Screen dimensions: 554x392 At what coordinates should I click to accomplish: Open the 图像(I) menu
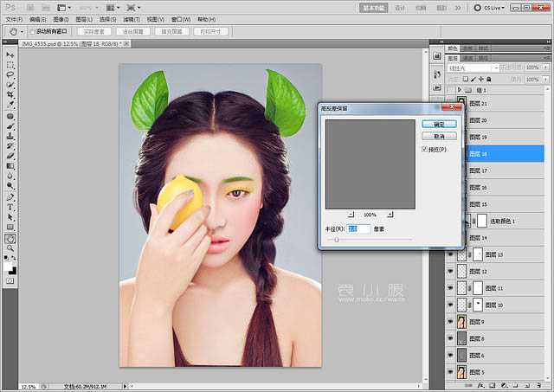tap(61, 18)
